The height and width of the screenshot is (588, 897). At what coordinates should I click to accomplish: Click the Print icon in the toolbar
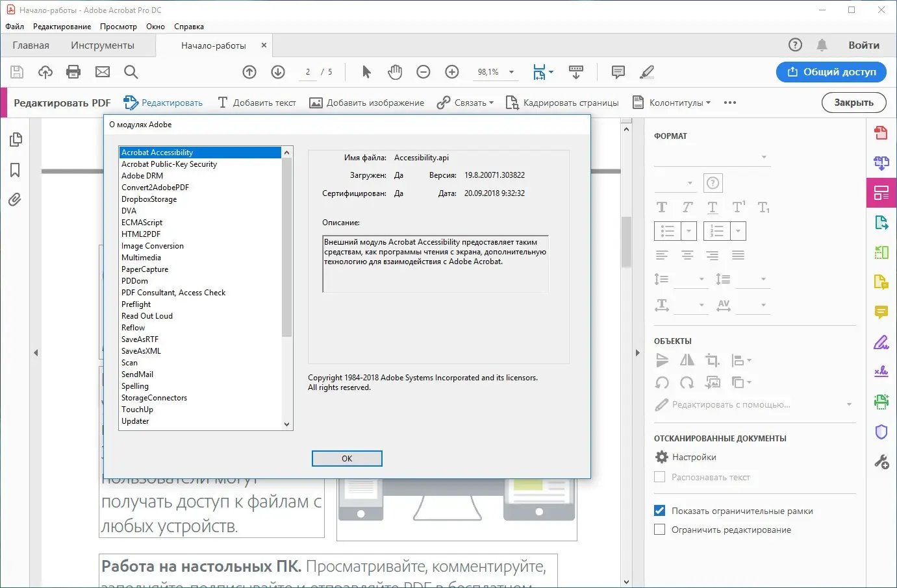click(73, 72)
